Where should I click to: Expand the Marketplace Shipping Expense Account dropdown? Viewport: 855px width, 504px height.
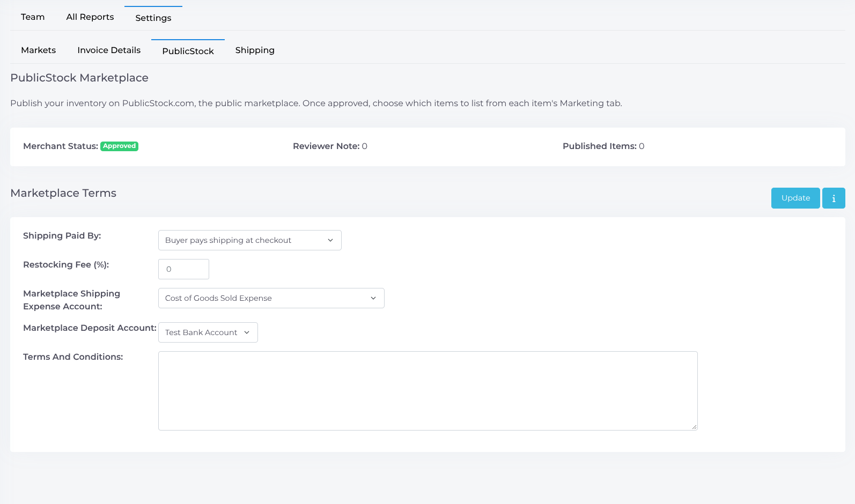click(x=271, y=298)
